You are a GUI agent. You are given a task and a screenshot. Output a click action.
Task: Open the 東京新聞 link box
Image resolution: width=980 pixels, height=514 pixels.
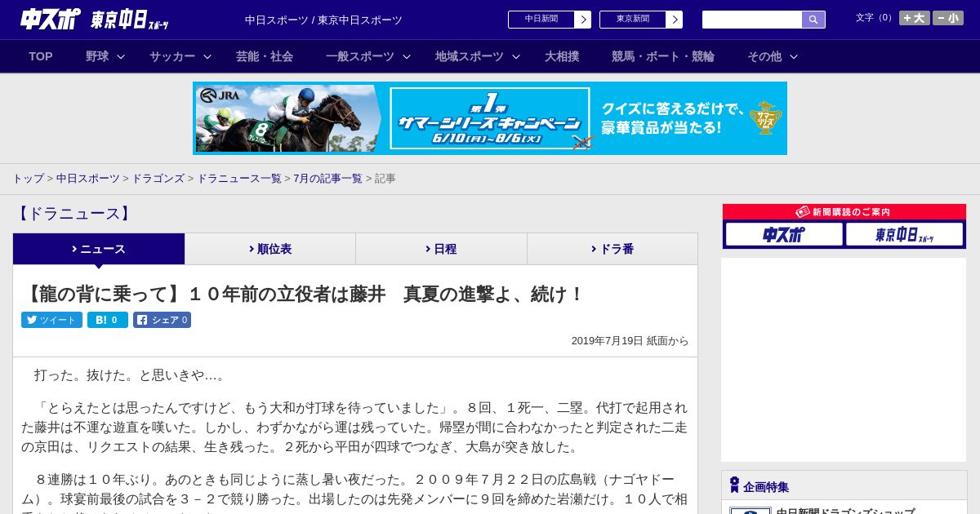633,20
